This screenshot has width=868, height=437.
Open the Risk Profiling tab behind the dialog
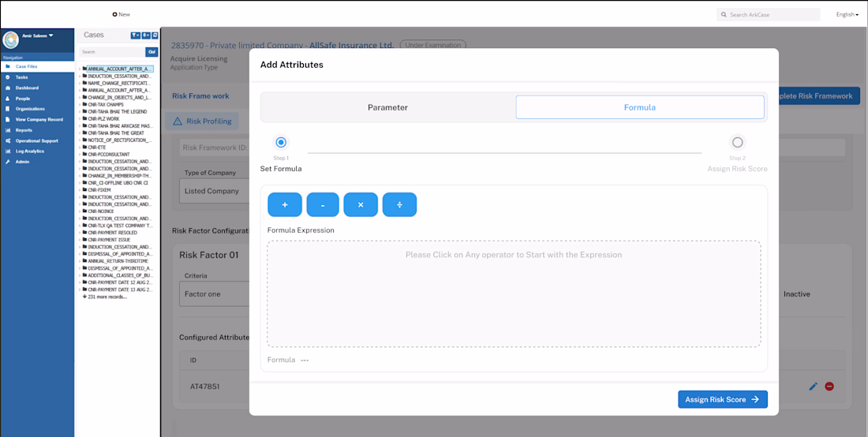202,121
